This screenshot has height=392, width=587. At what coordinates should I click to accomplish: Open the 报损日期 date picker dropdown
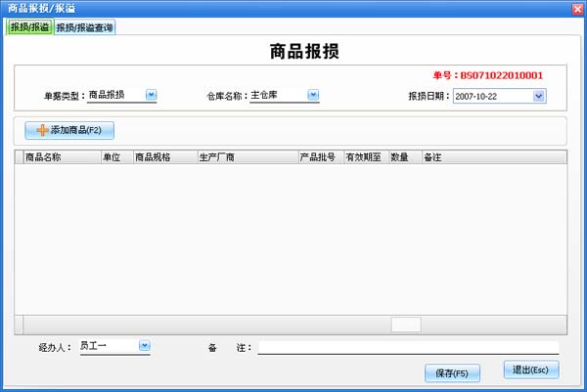click(539, 96)
